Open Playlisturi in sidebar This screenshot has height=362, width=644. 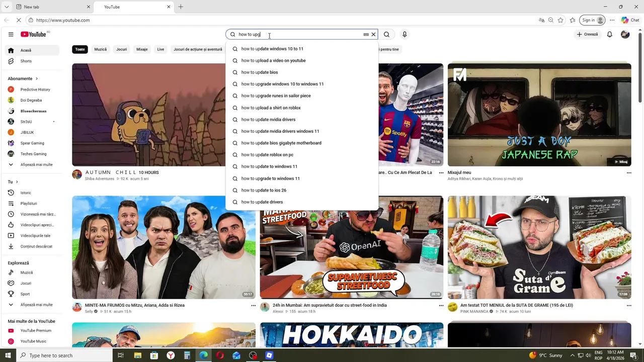pyautogui.click(x=32, y=204)
